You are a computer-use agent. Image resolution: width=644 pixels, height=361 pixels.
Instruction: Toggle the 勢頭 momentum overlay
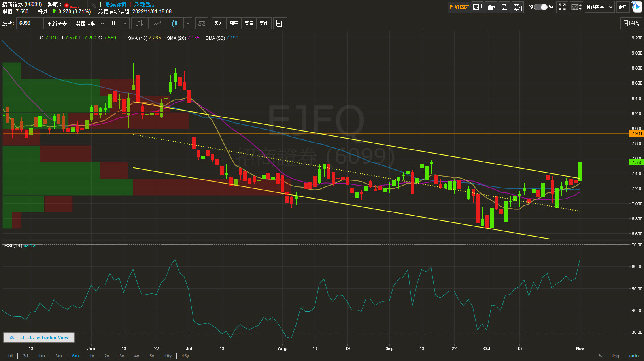tap(219, 23)
